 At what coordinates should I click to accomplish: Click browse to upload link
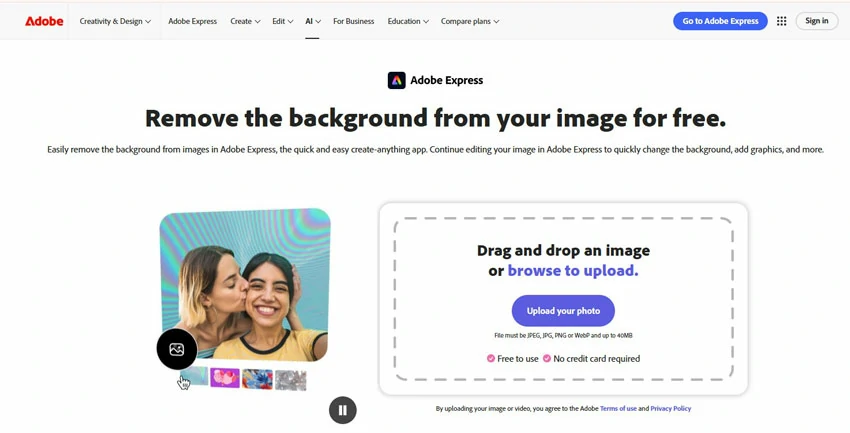coord(572,270)
